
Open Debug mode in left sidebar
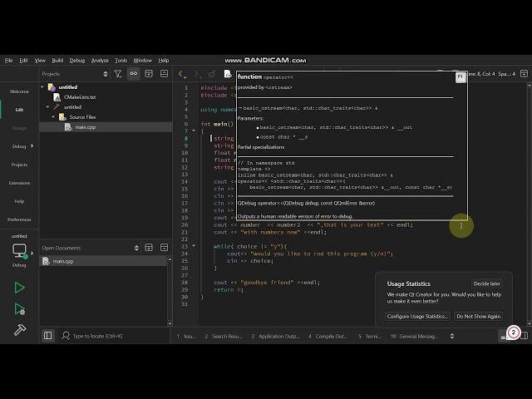(x=19, y=146)
